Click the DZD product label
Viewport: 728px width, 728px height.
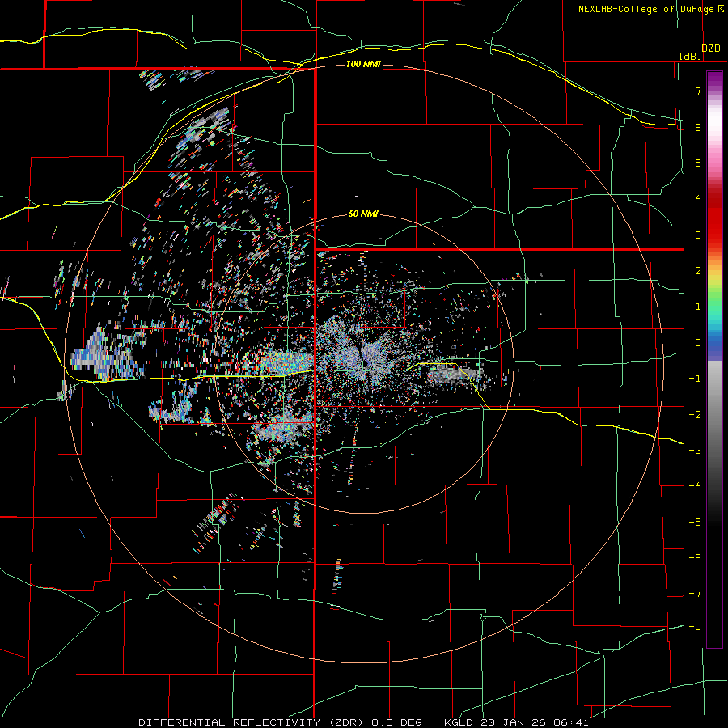click(x=711, y=49)
